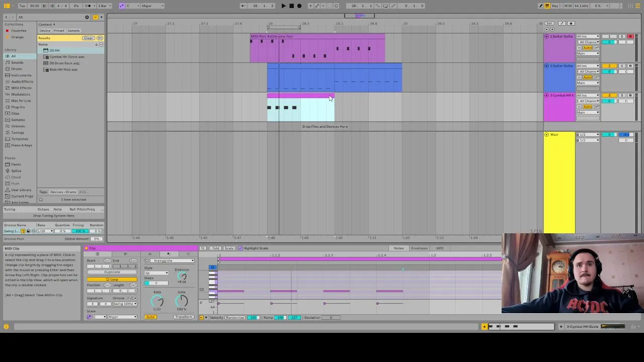This screenshot has width=644, height=362.
Task: Adjust the Rate knob
Action: (157, 301)
